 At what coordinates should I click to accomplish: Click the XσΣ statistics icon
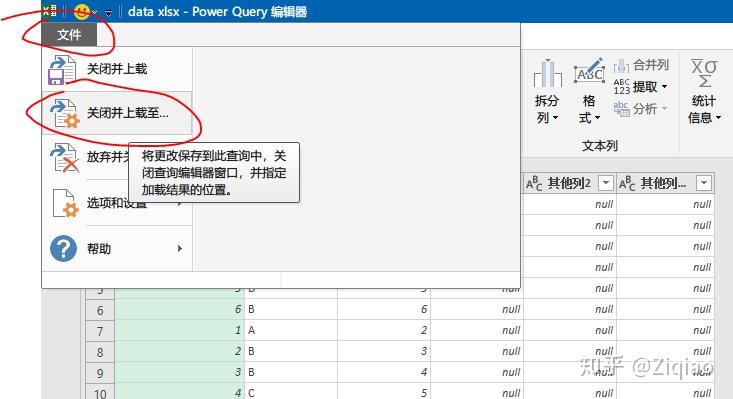click(704, 73)
